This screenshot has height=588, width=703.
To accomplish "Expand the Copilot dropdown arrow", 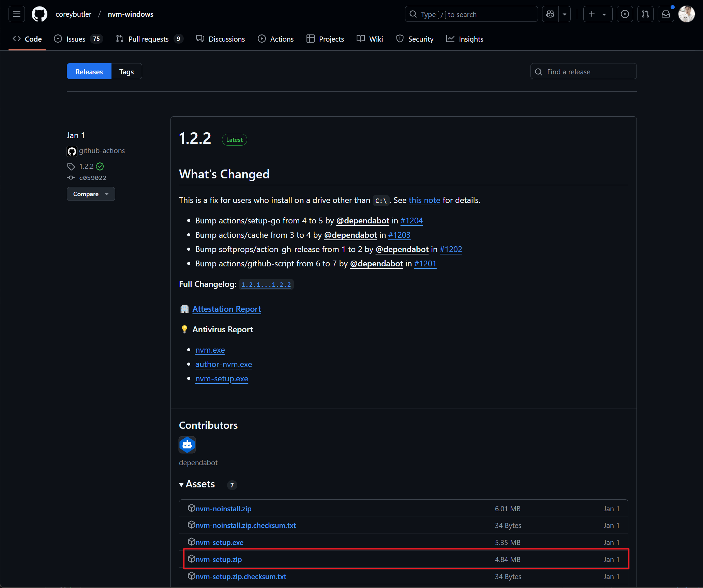I will coord(565,14).
